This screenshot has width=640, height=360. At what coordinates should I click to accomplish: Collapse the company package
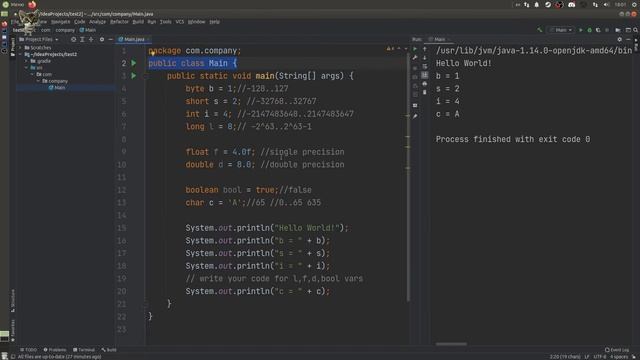(x=38, y=81)
